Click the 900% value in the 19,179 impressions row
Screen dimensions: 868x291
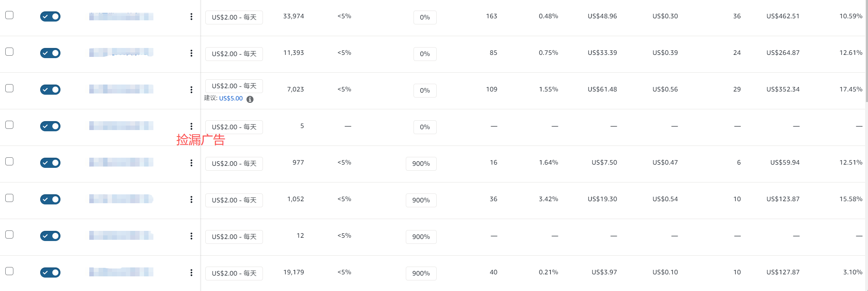[421, 274]
